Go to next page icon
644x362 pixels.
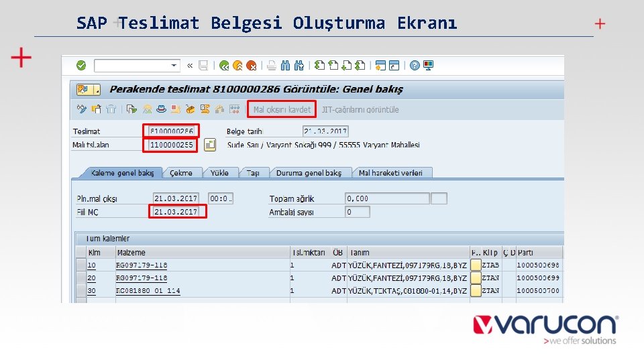point(347,65)
